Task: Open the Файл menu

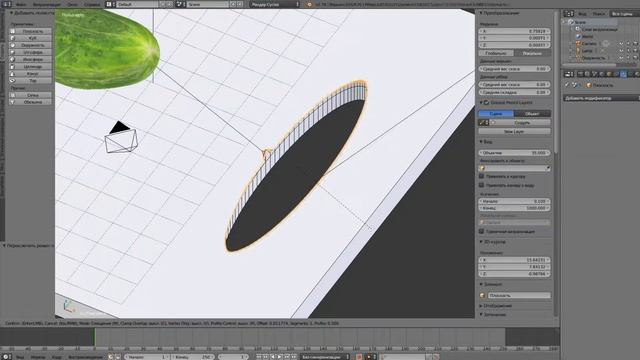Action: coord(21,4)
